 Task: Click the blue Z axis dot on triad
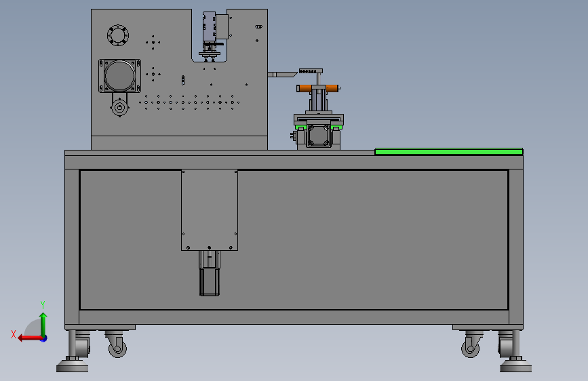(44, 338)
